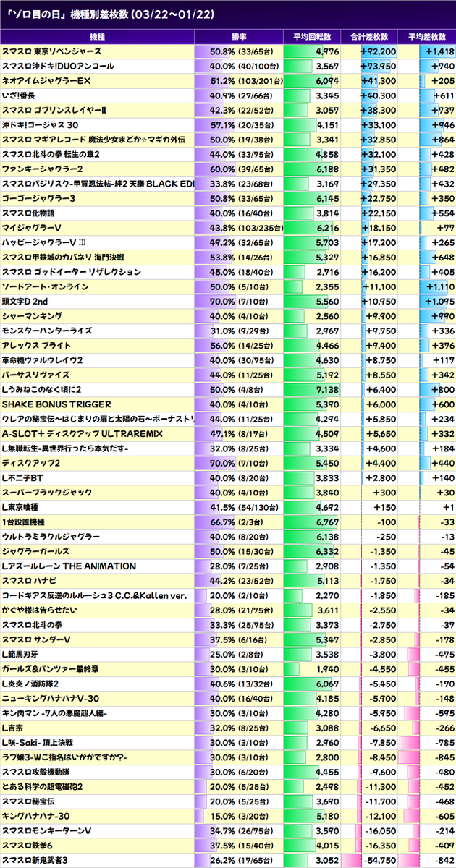
Task: Click the 勝率 column header
Action: pos(239,37)
